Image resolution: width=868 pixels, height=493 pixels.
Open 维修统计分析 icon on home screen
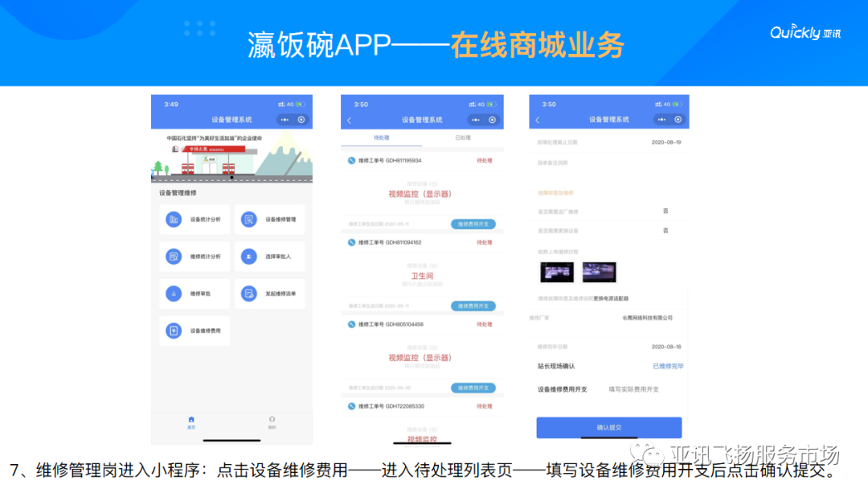point(174,257)
